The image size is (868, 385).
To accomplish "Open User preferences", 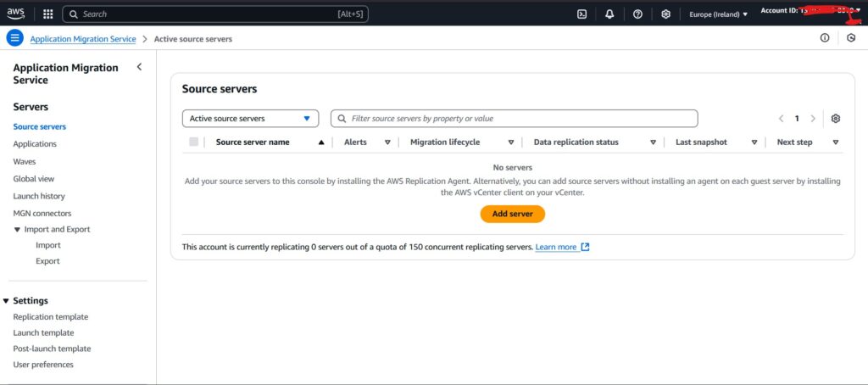I will click(43, 365).
